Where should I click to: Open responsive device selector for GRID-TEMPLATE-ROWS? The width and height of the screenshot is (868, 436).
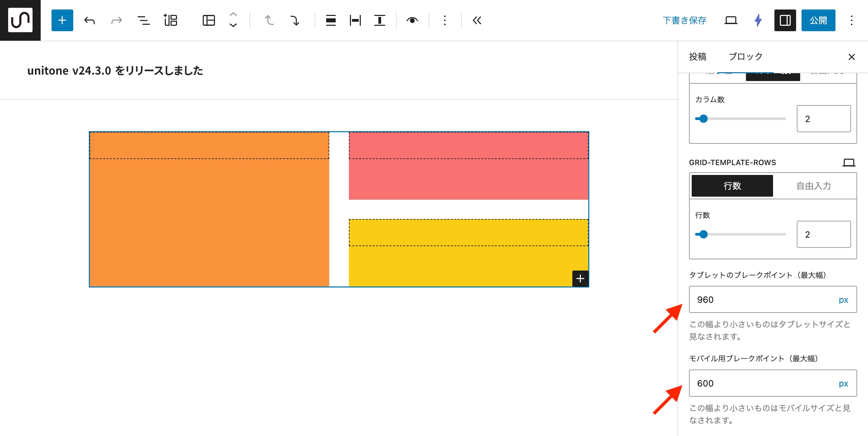pyautogui.click(x=849, y=162)
